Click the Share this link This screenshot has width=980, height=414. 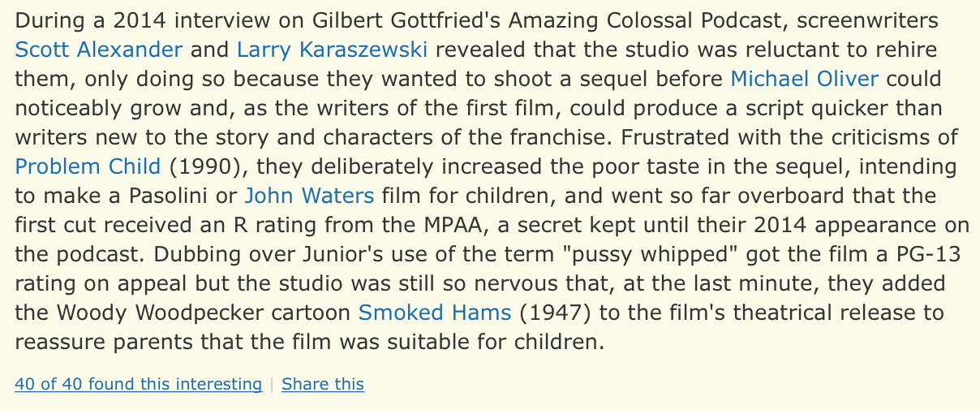click(322, 384)
